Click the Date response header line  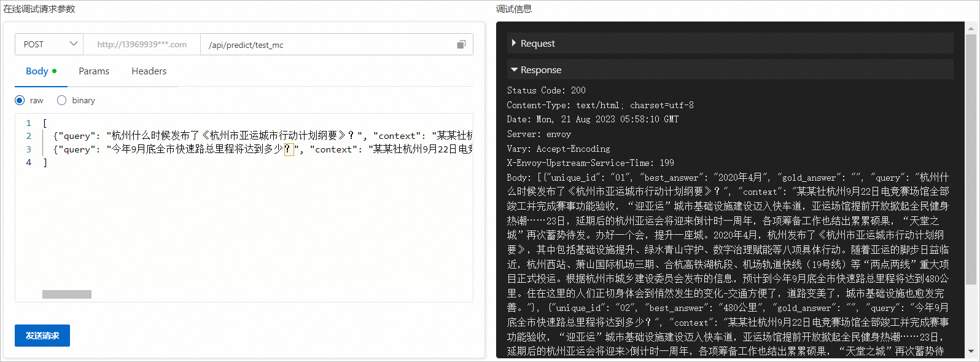593,119
